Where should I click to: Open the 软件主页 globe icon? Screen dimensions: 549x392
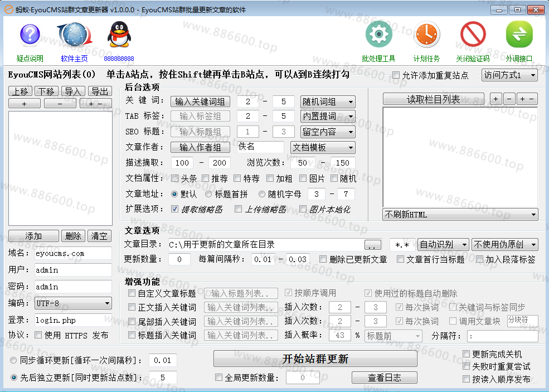75,35
